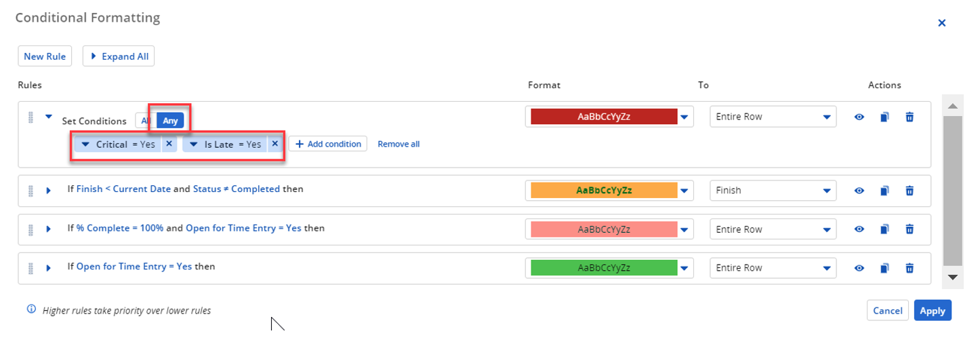Click Expand All
The height and width of the screenshot is (342, 980).
click(x=119, y=56)
